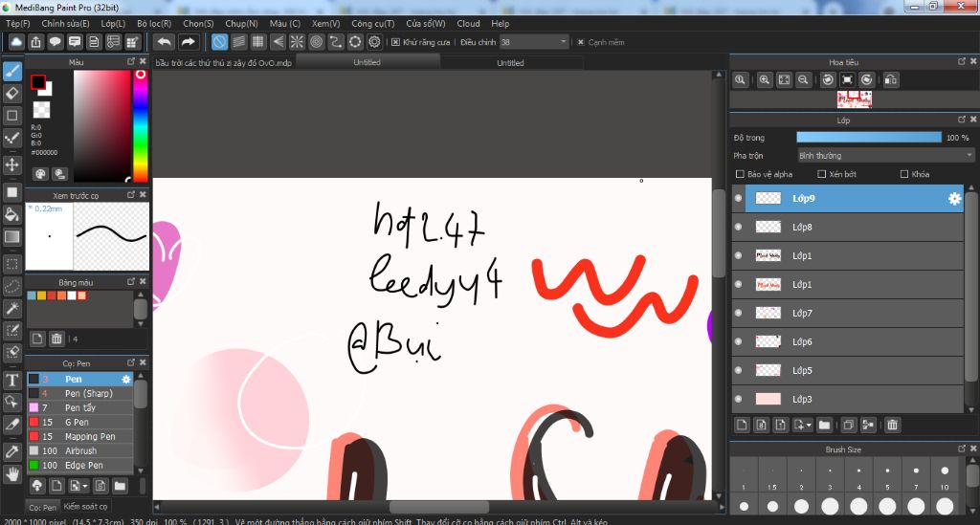The width and height of the screenshot is (980, 525).
Task: Open the Cloud menu
Action: (468, 24)
